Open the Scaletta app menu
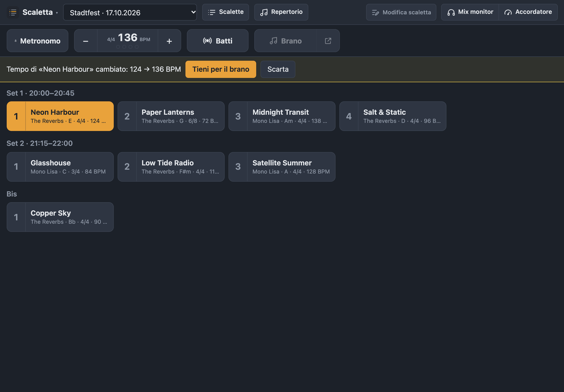564x392 pixels. tap(33, 12)
